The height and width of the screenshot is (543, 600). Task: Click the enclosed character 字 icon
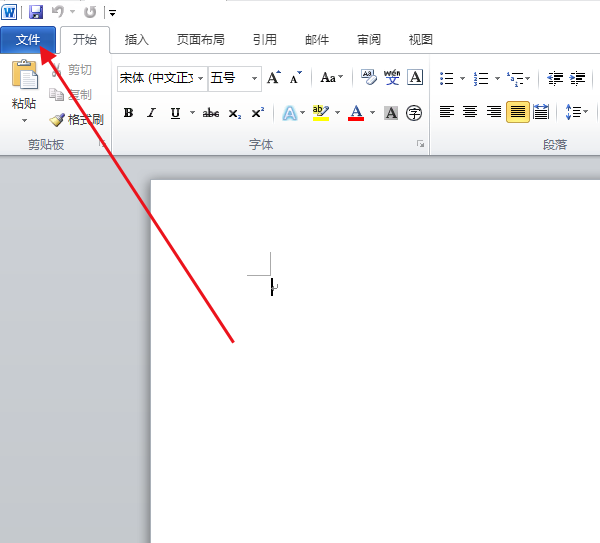click(x=414, y=113)
